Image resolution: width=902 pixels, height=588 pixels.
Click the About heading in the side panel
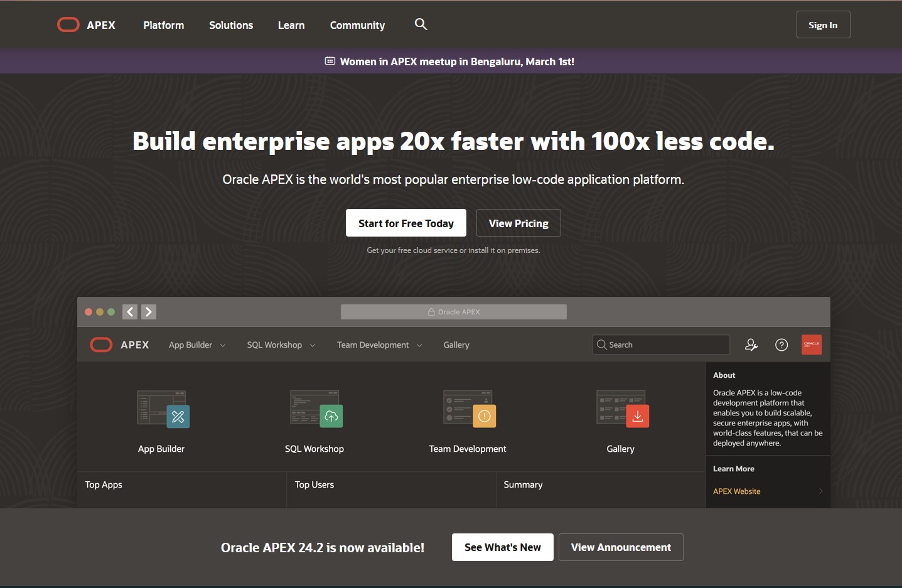(724, 375)
